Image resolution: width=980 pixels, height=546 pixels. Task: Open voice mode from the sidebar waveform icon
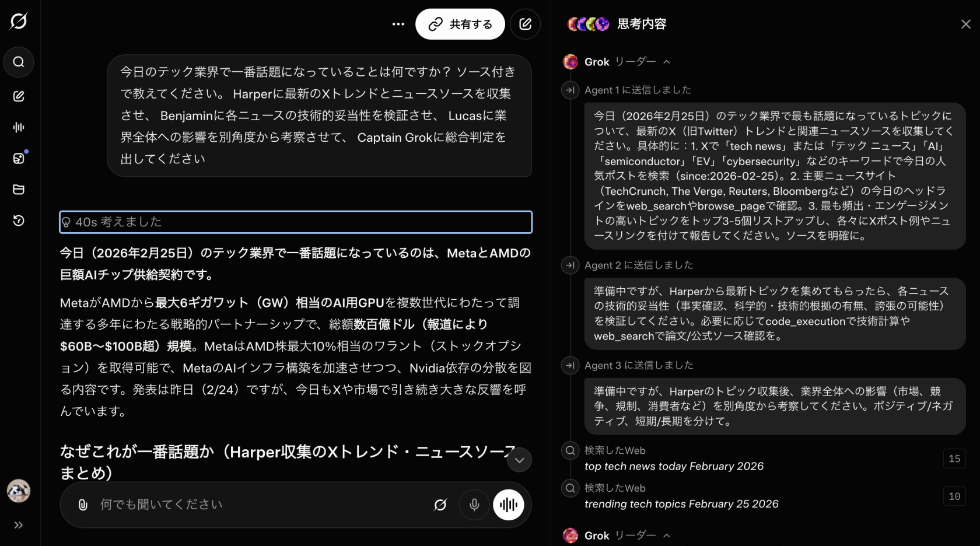19,127
